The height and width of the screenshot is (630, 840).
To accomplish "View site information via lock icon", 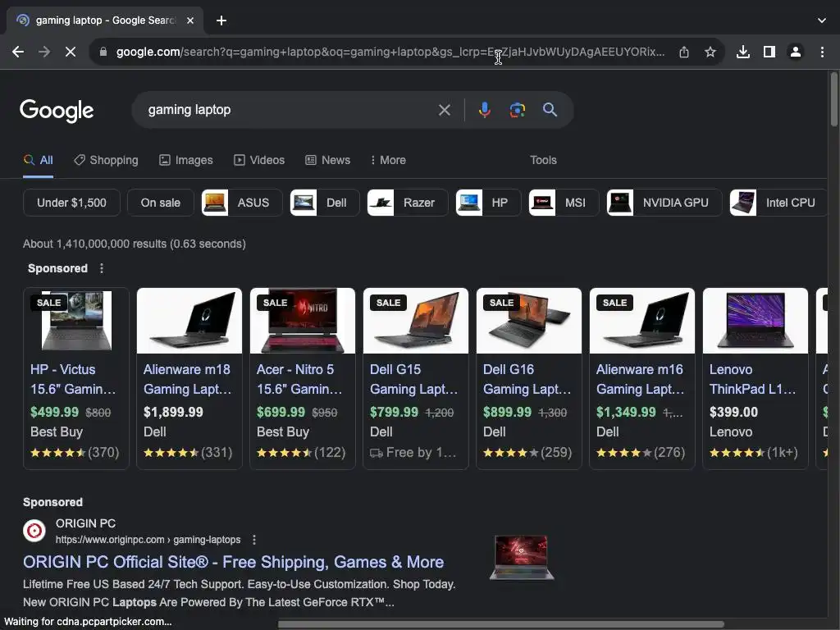I will pos(103,52).
